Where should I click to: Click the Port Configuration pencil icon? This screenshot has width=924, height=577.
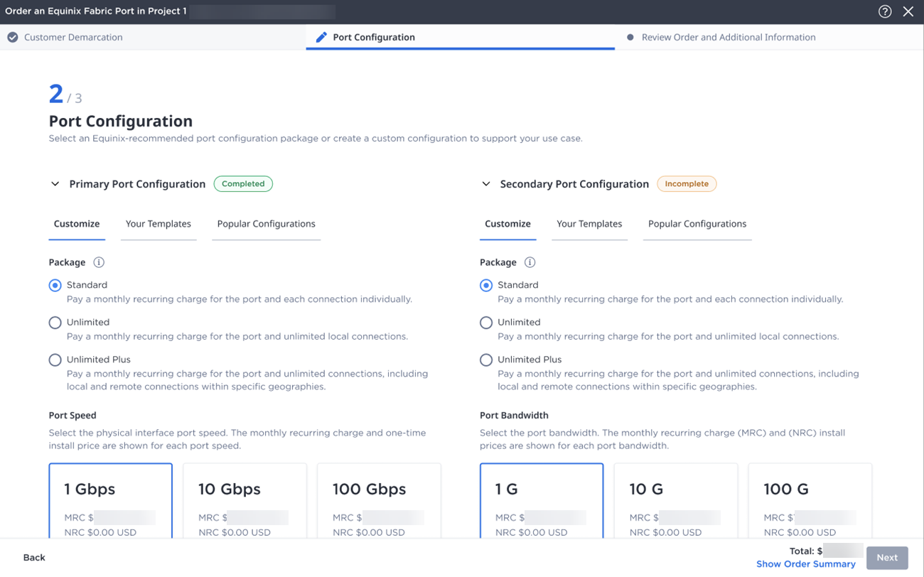click(x=321, y=37)
